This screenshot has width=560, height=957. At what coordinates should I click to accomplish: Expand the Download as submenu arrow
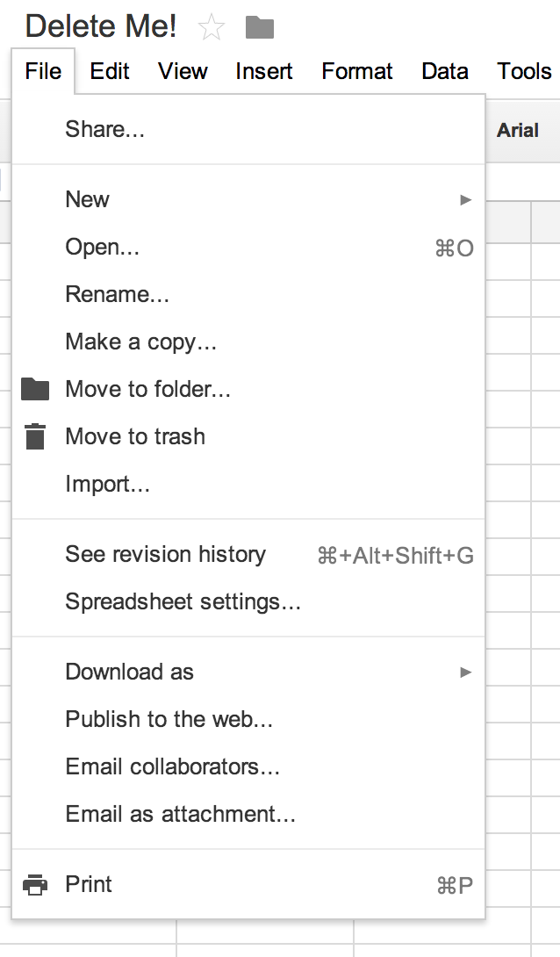pos(466,673)
